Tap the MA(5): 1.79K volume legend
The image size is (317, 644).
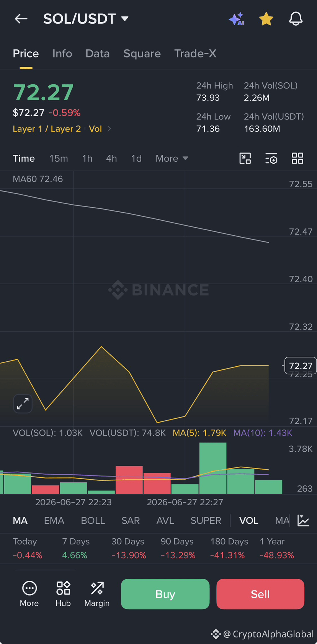pyautogui.click(x=199, y=433)
